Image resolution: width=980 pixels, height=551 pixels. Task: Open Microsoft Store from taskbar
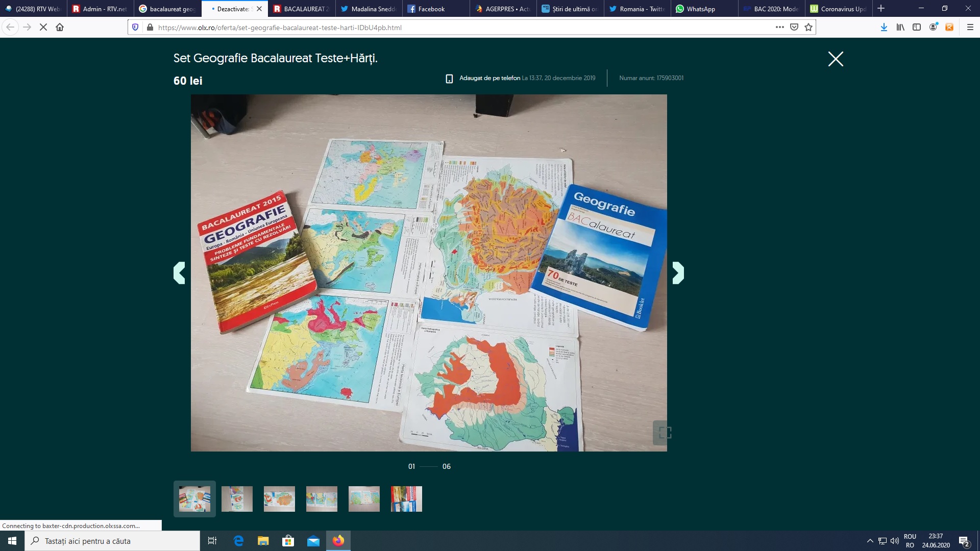[x=288, y=541]
